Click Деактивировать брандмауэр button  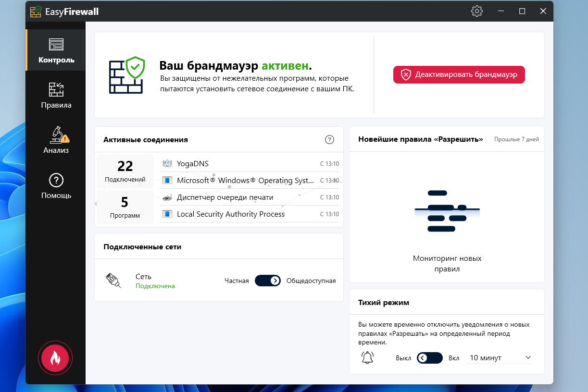(x=459, y=74)
